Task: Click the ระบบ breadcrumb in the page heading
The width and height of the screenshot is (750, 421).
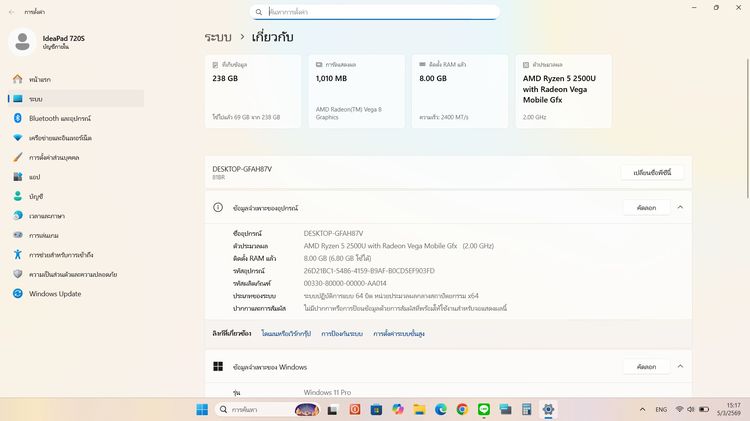Action: click(218, 37)
